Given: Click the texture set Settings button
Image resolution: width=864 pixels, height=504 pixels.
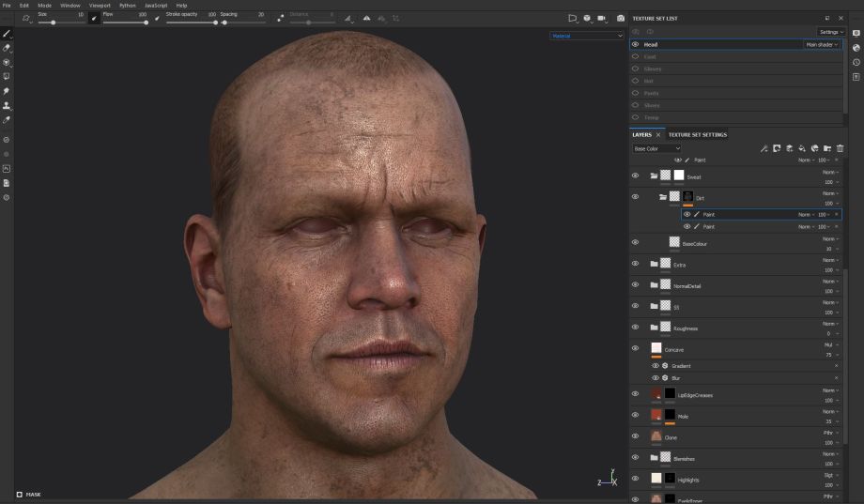Looking at the screenshot, I should click(829, 31).
